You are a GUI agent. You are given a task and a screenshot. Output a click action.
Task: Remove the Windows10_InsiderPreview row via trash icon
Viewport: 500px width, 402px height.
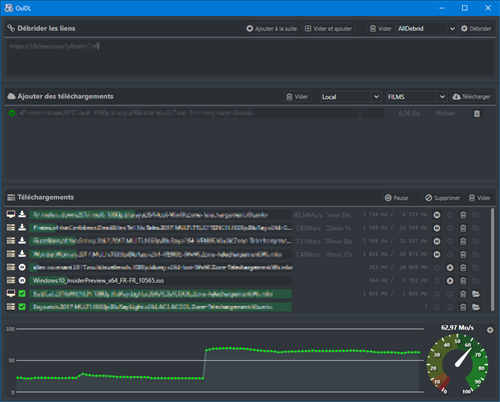tap(463, 281)
